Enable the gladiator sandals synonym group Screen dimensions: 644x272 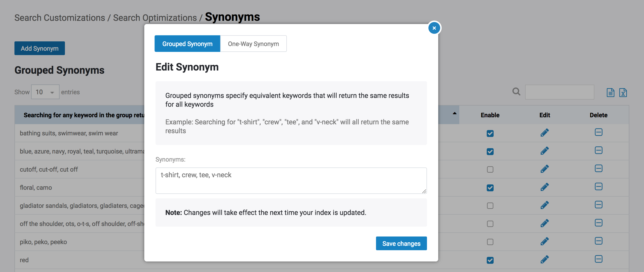coord(490,206)
